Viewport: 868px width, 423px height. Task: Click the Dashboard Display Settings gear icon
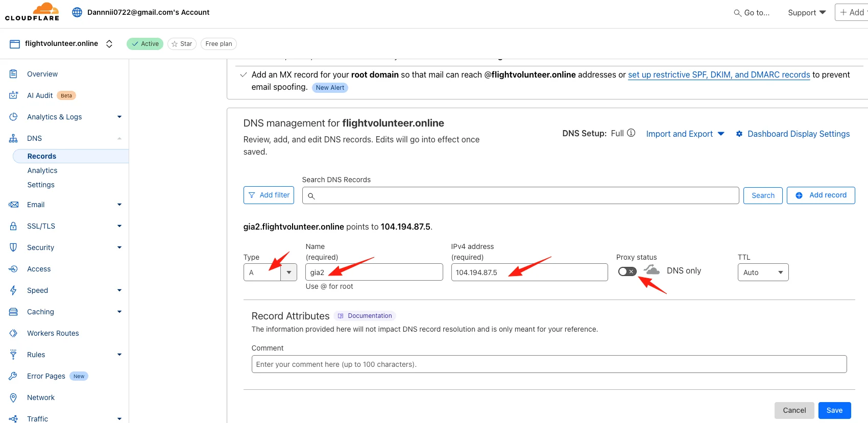[739, 134]
